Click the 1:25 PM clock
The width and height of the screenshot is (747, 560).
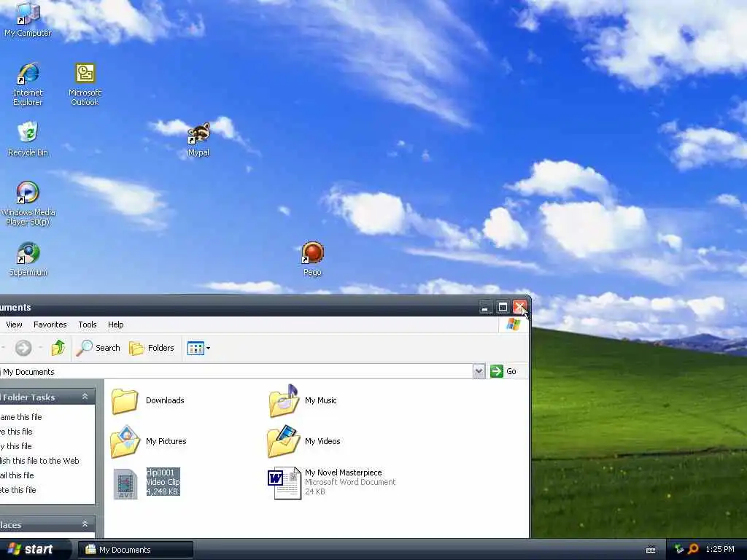720,549
